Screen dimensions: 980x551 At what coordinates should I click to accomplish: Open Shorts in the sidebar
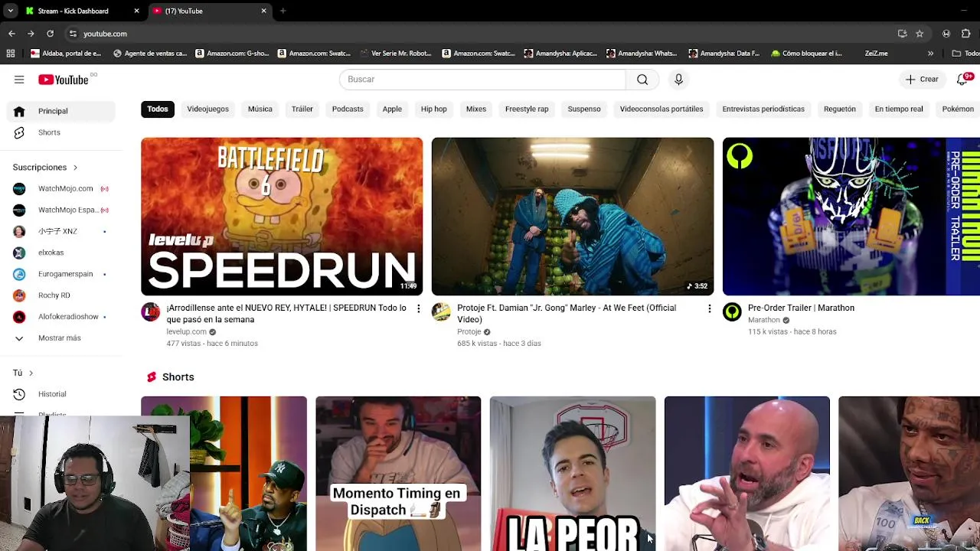60,132
